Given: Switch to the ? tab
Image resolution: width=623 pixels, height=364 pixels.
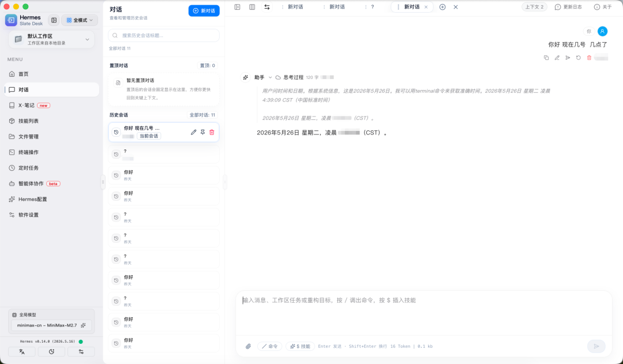Looking at the screenshot, I should click(x=372, y=7).
